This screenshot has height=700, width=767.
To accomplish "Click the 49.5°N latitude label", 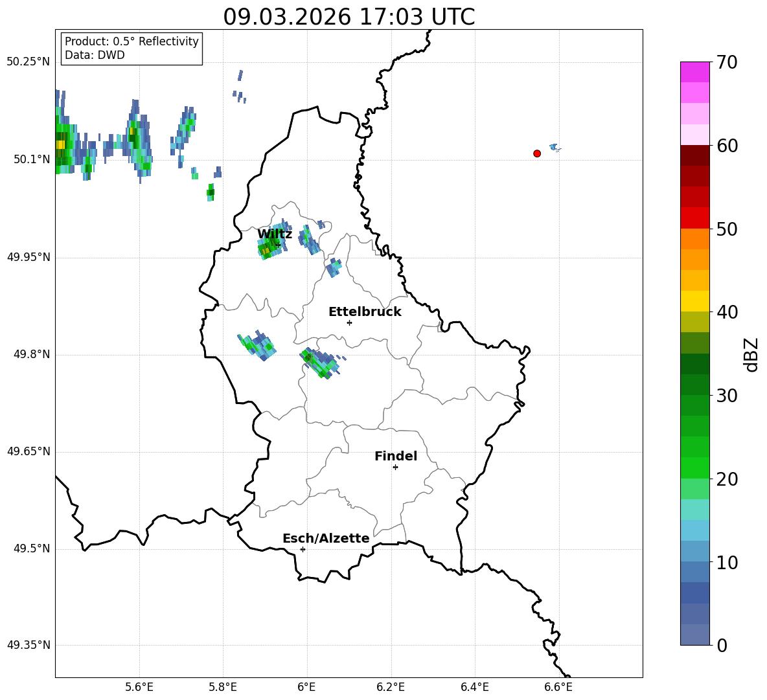I will tap(32, 548).
